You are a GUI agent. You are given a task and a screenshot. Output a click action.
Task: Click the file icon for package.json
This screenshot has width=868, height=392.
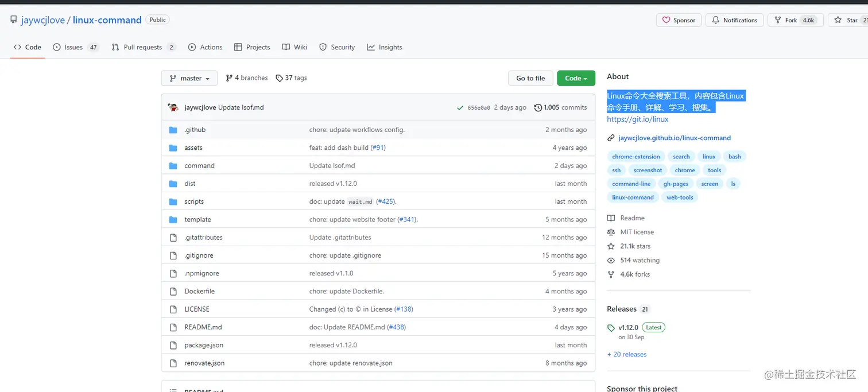[x=173, y=345]
